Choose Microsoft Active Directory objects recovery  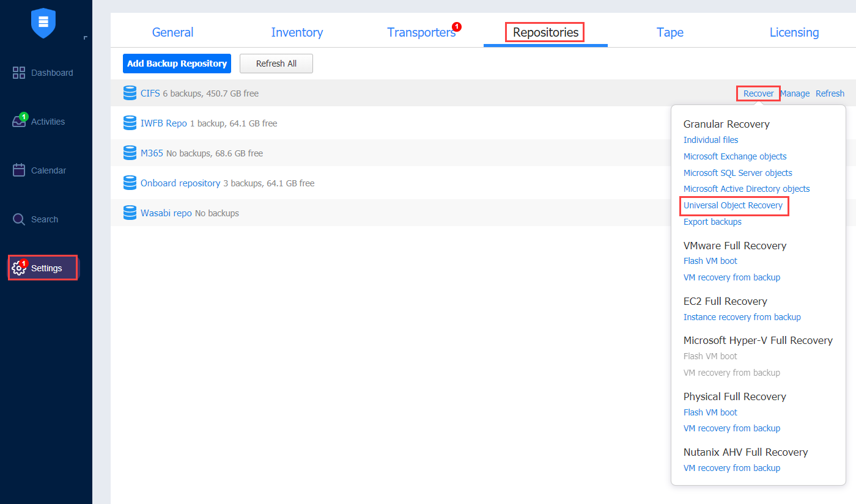click(747, 189)
